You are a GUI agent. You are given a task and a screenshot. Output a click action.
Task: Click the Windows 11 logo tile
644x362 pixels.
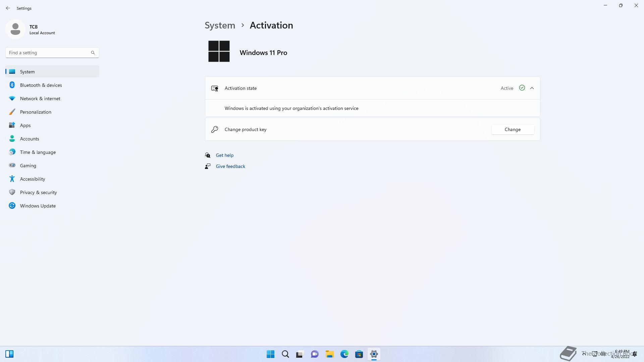219,51
